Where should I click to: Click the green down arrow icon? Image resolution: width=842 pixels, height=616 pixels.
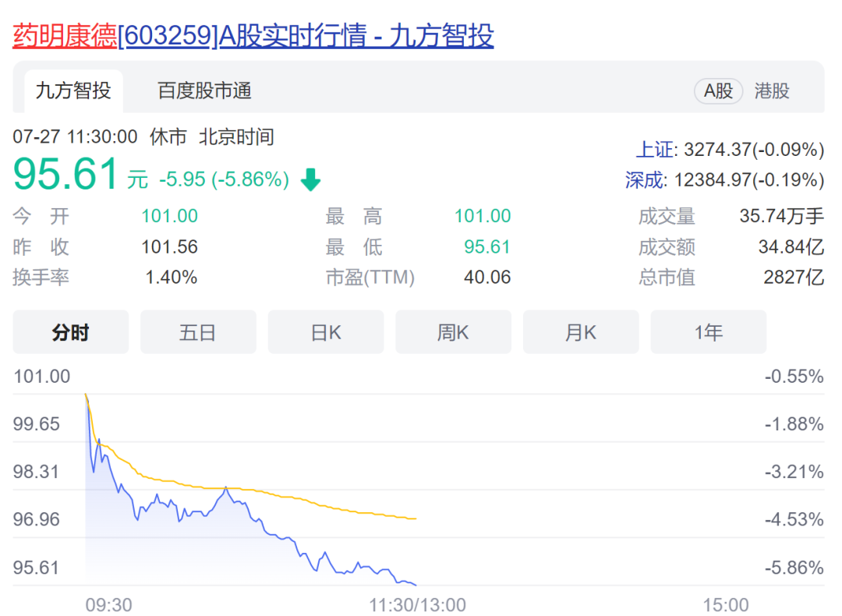click(x=310, y=179)
